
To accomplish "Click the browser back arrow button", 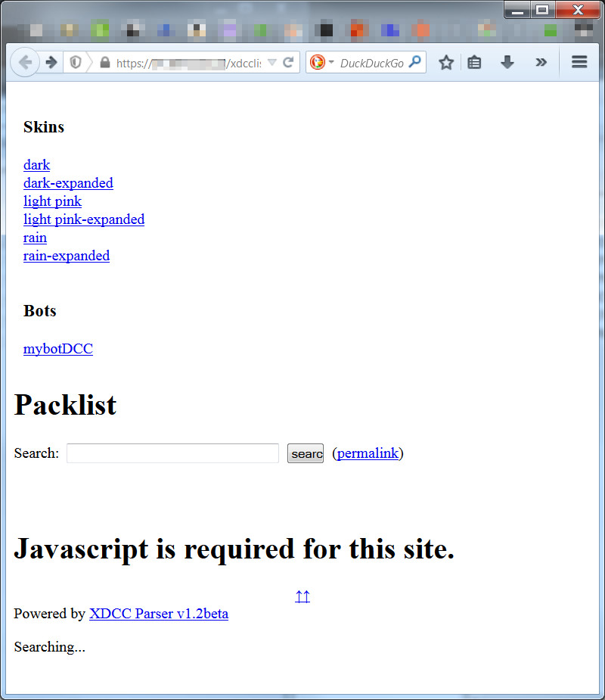I will [x=24, y=62].
